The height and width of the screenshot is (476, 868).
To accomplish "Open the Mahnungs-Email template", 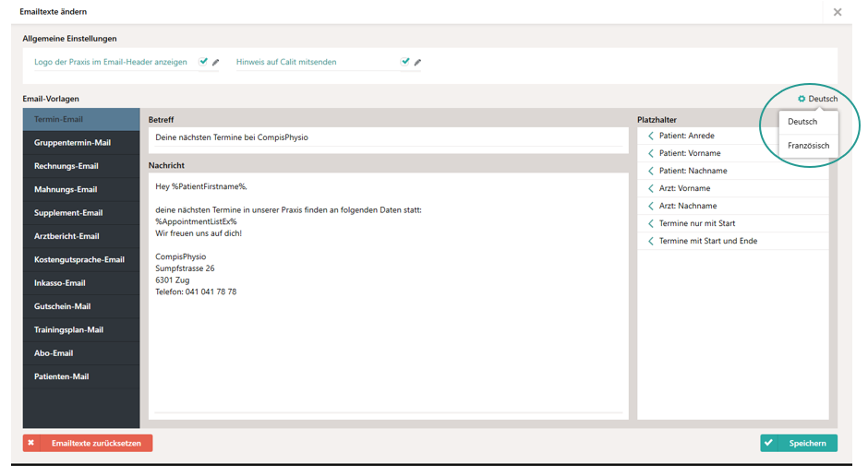I will point(81,190).
